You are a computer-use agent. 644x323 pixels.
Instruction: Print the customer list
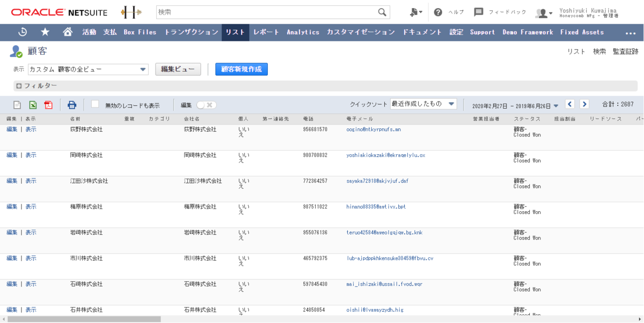(x=72, y=105)
